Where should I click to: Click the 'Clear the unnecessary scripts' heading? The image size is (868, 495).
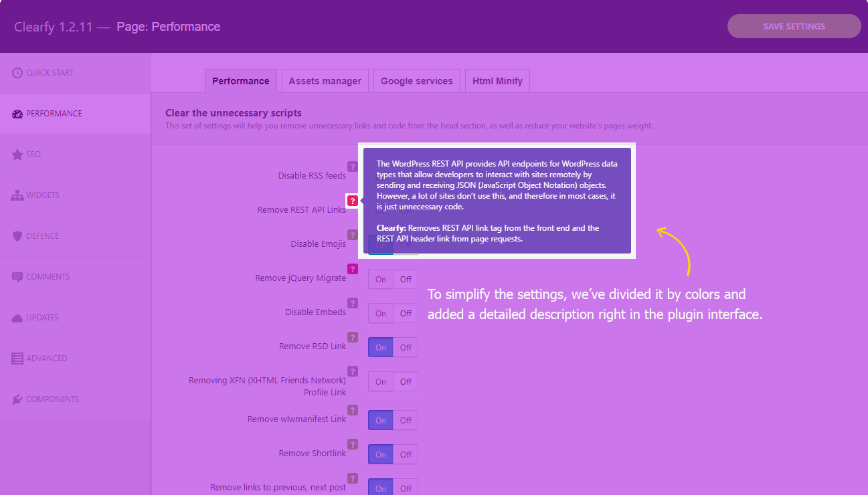pyautogui.click(x=234, y=113)
